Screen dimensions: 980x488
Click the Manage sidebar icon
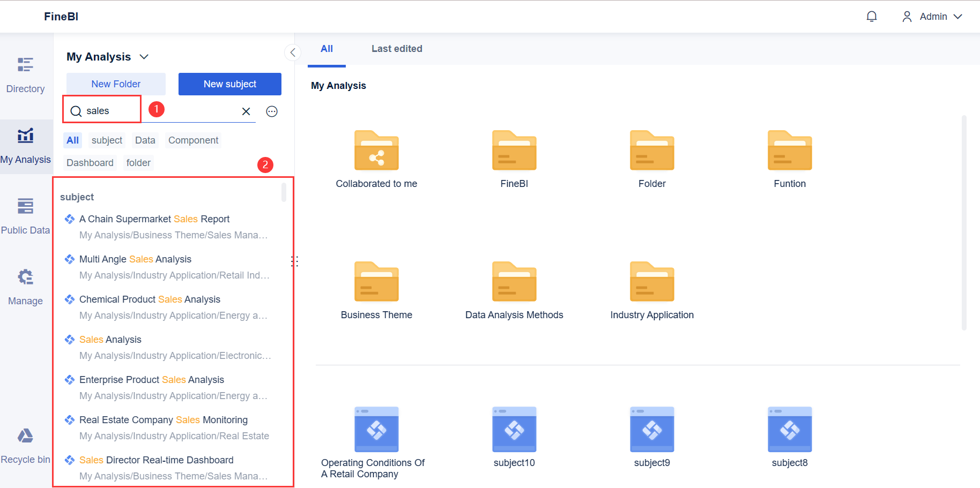point(25,277)
